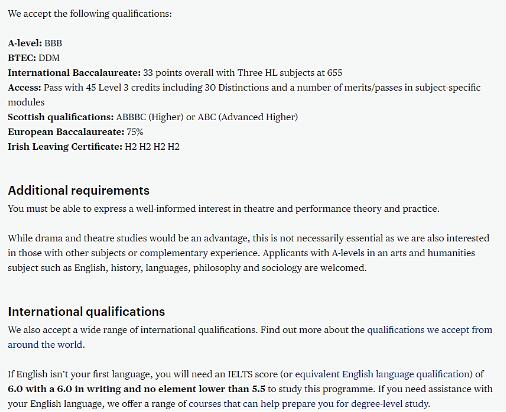Click the 'We accept the following qualifications' line

tap(90, 14)
